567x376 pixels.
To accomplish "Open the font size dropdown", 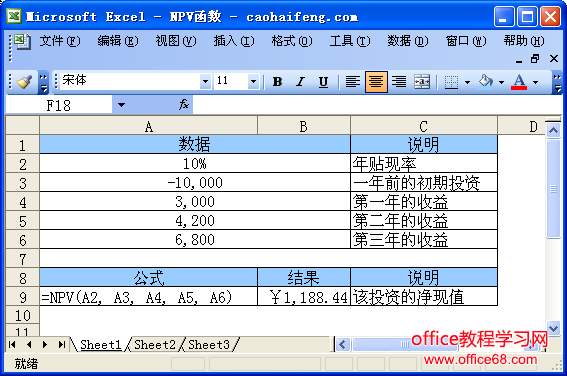I will tap(253, 81).
